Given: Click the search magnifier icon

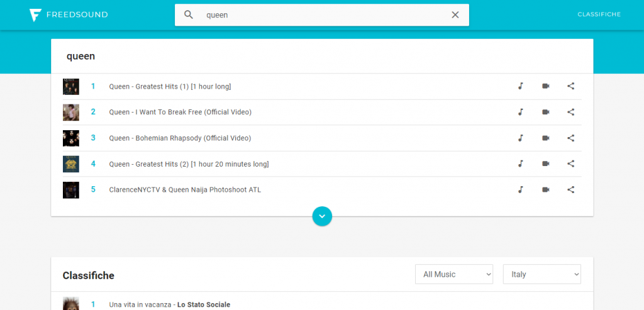Looking at the screenshot, I should [x=189, y=15].
